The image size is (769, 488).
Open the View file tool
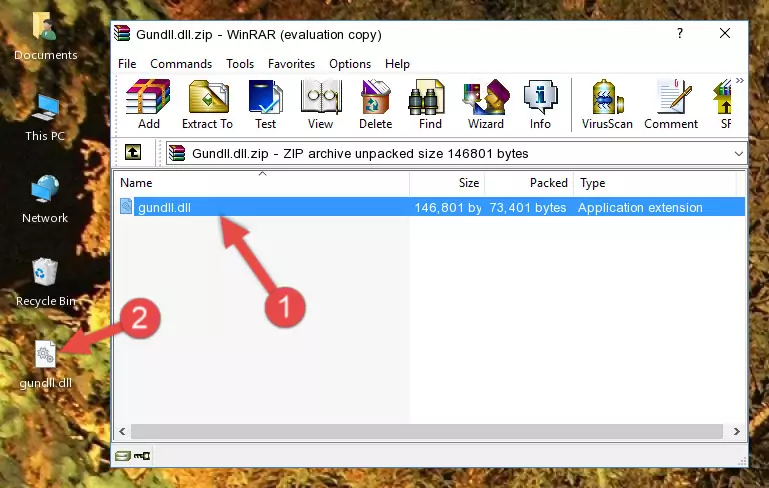320,104
